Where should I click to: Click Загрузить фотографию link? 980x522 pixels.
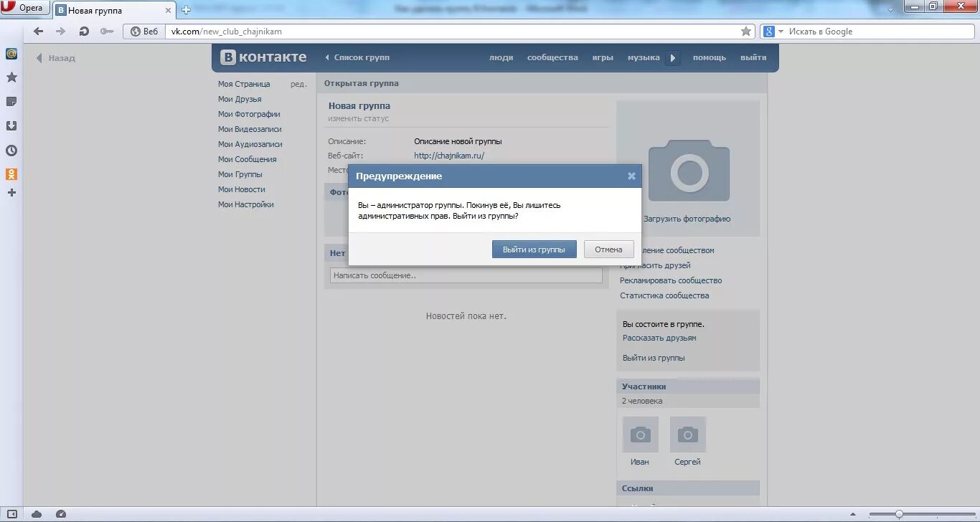[x=687, y=219]
